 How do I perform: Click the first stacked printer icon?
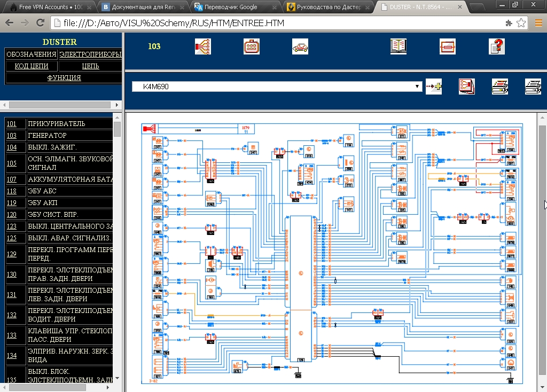(500, 87)
